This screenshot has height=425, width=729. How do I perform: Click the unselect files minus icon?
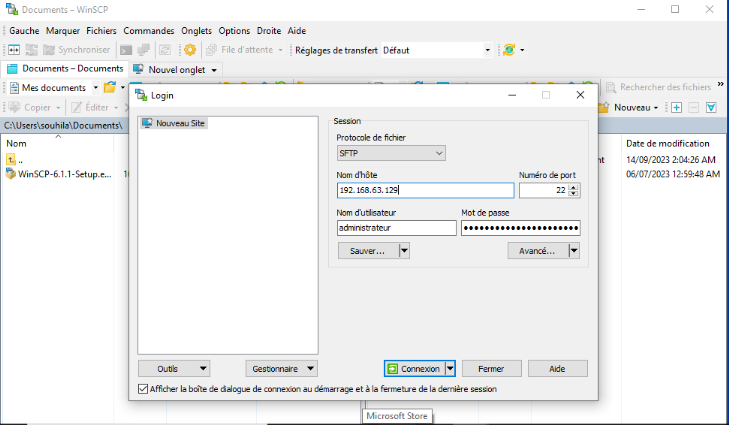click(694, 107)
